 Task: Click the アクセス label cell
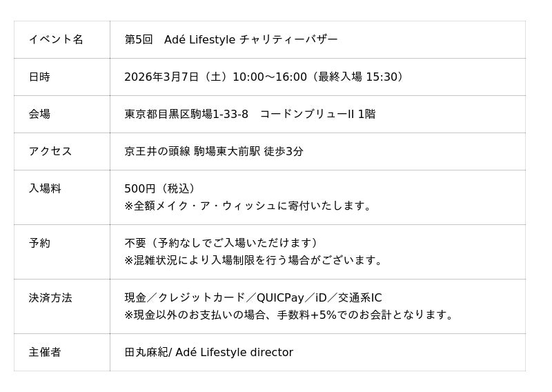(50, 151)
